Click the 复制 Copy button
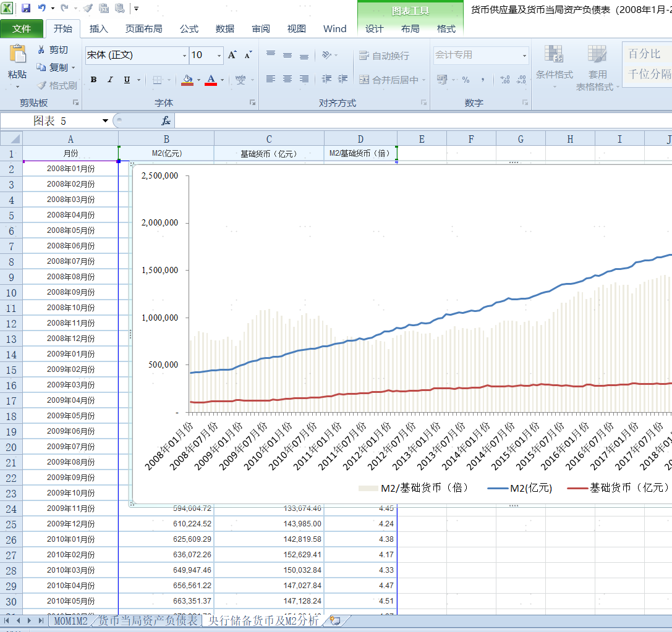This screenshot has width=672, height=632. point(54,67)
